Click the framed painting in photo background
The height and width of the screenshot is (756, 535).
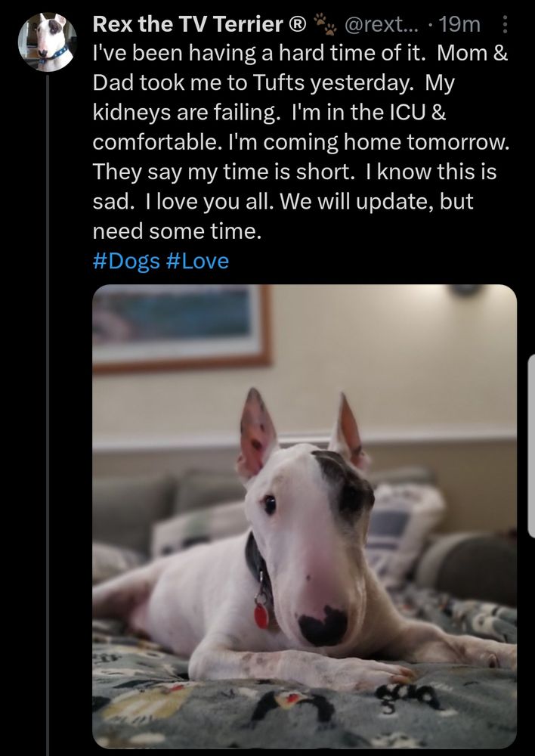coord(181,327)
